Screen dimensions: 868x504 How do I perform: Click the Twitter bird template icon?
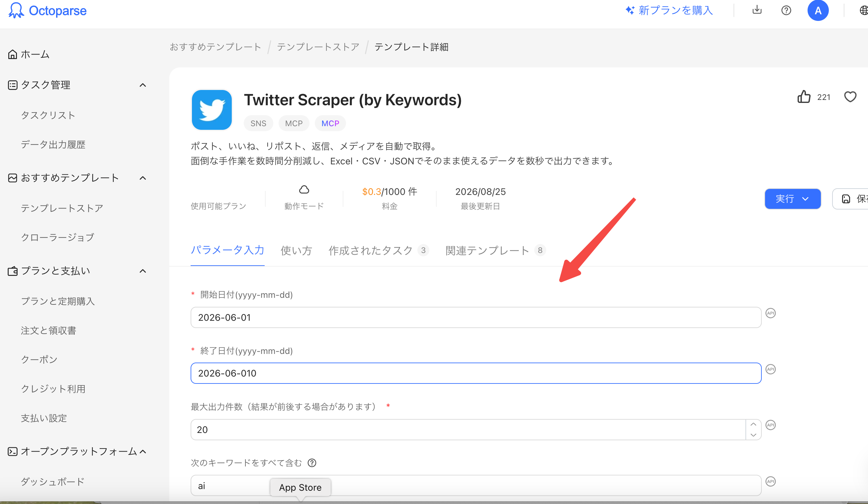[212, 110]
